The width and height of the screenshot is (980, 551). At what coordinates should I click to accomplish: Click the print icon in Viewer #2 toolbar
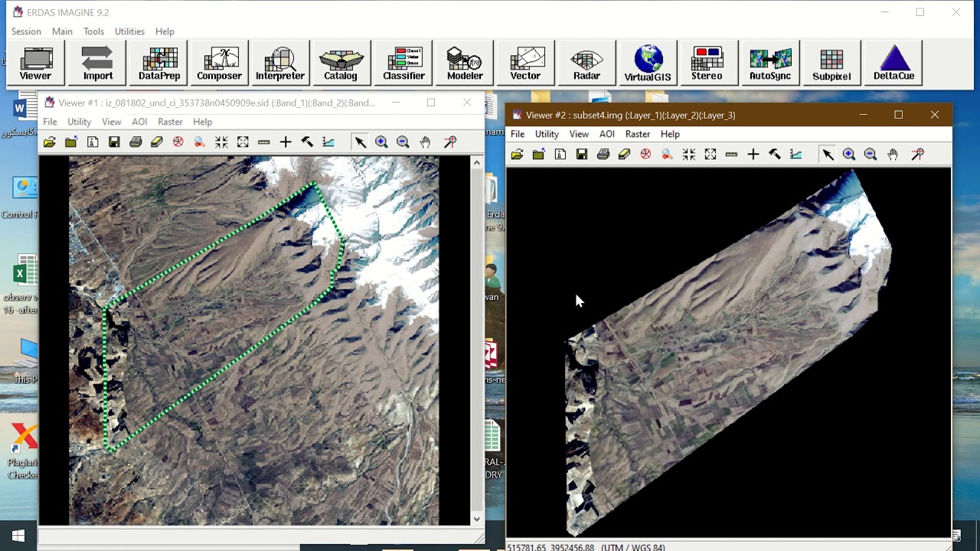pos(603,154)
